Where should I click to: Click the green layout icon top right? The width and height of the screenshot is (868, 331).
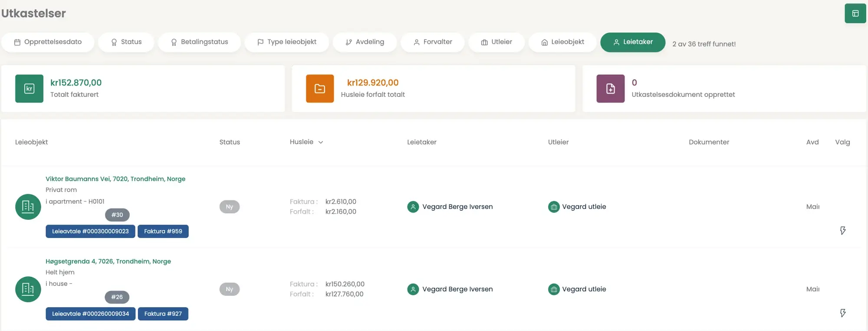click(x=855, y=13)
